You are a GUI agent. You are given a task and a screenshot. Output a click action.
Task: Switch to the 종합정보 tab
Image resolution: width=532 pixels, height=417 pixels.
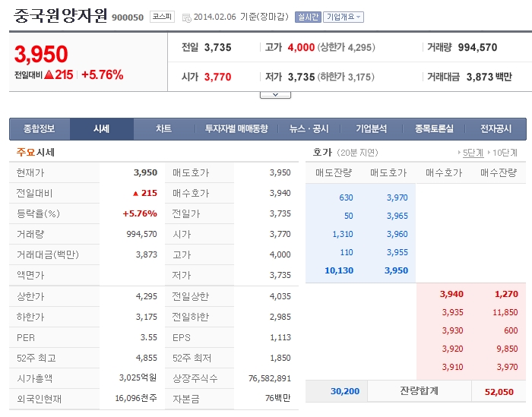[40, 129]
